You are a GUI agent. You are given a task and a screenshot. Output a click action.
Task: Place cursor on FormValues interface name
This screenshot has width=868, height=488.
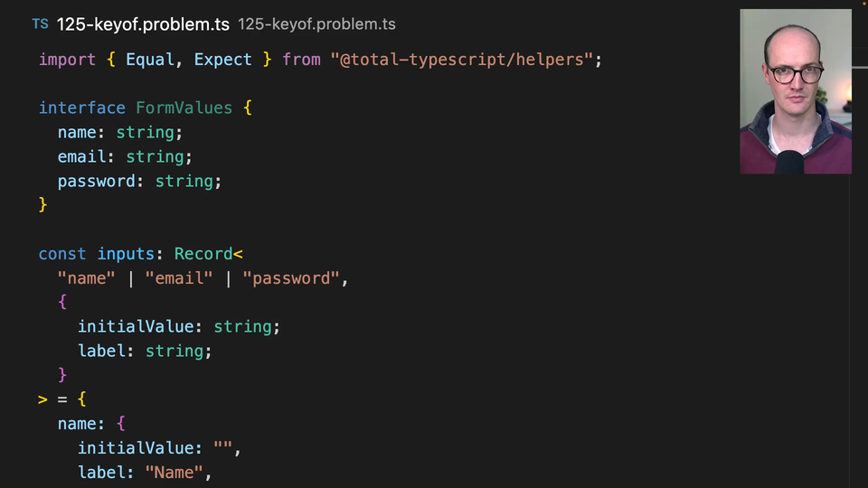184,108
